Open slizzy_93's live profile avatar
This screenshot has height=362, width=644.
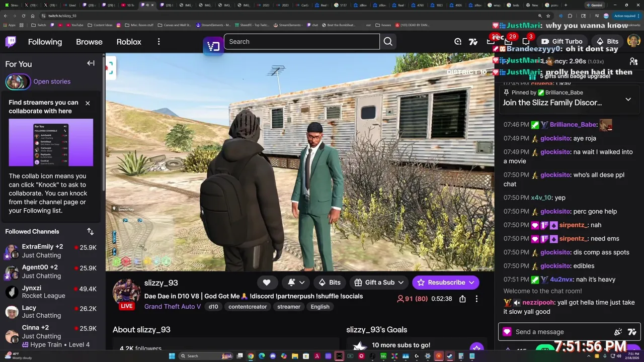click(126, 293)
